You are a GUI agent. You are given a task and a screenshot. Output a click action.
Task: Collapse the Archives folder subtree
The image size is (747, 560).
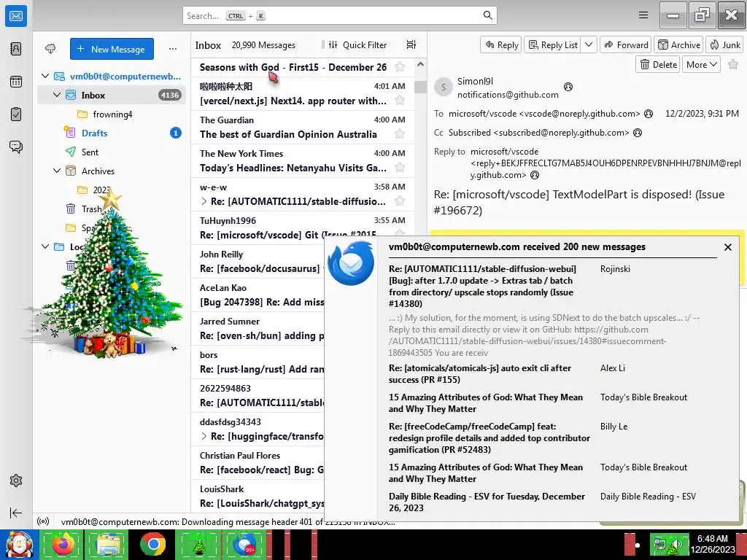coord(57,171)
